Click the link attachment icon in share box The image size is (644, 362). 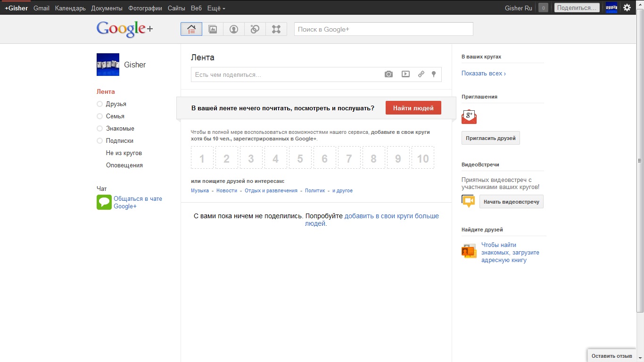click(x=421, y=74)
